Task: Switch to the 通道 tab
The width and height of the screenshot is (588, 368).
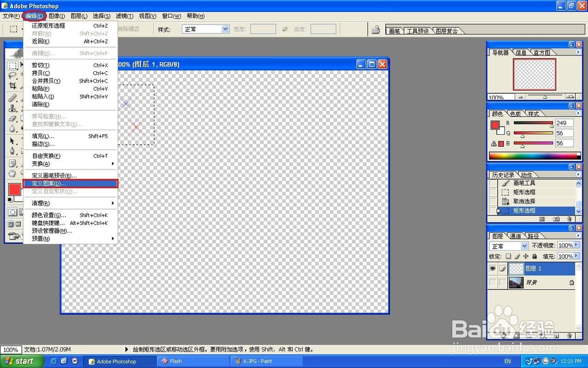Action: coord(516,236)
